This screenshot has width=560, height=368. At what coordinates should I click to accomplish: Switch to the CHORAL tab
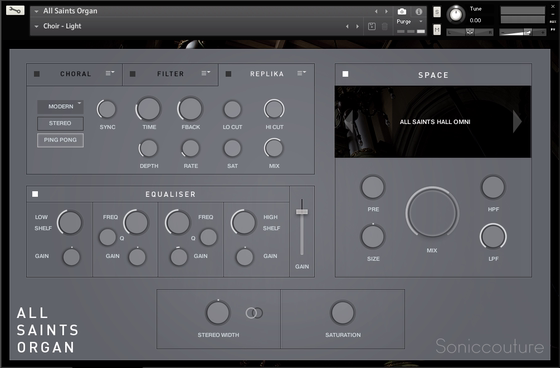coord(75,74)
